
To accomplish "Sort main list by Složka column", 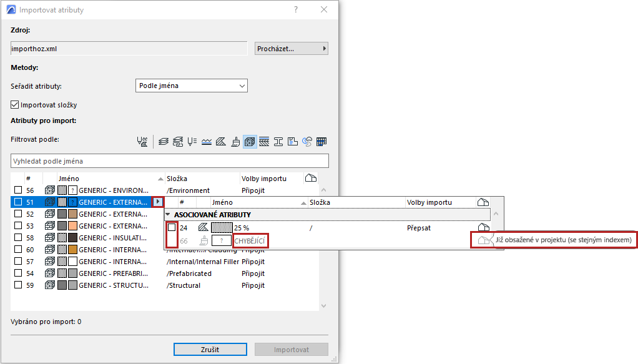I will coord(202,179).
